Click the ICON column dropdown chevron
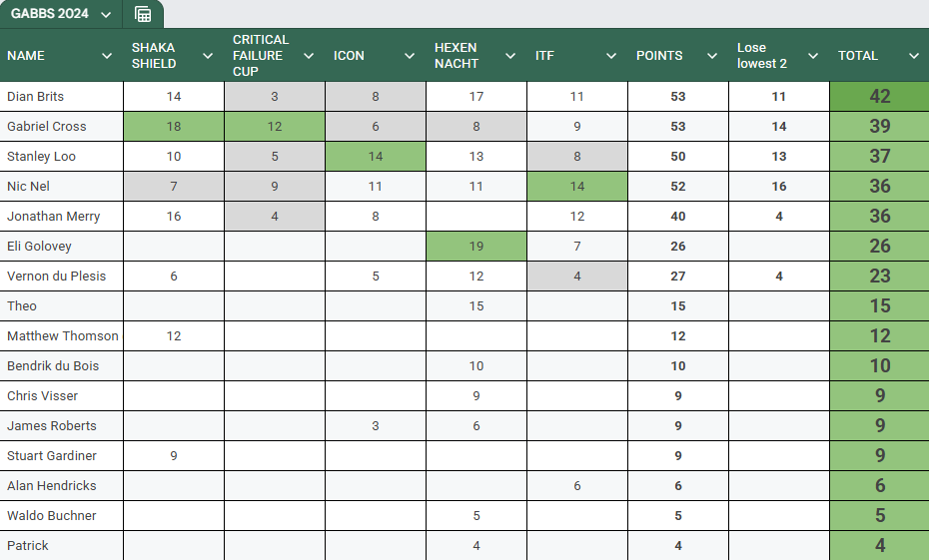Screen dimensions: 929x560 pos(410,56)
